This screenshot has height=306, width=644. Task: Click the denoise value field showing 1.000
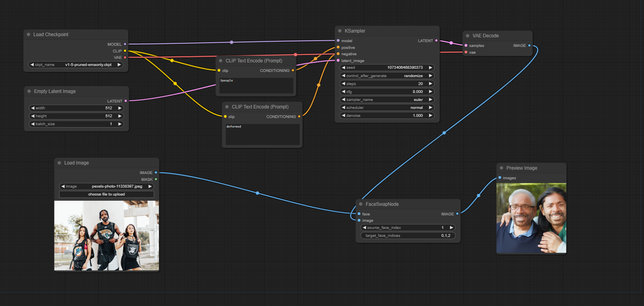(x=387, y=115)
